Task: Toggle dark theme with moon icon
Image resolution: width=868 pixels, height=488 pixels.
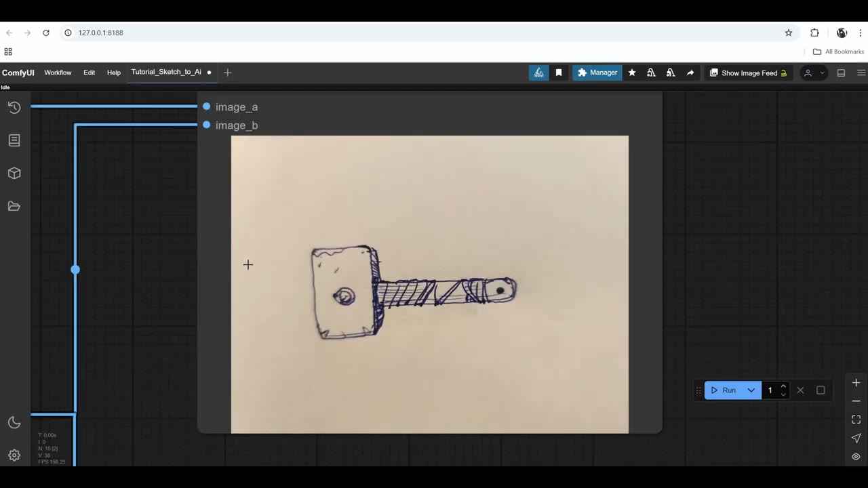Action: click(14, 422)
